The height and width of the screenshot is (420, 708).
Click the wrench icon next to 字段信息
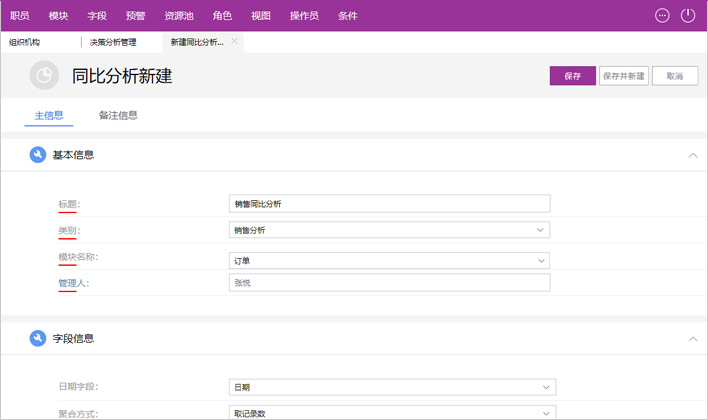pos(38,338)
